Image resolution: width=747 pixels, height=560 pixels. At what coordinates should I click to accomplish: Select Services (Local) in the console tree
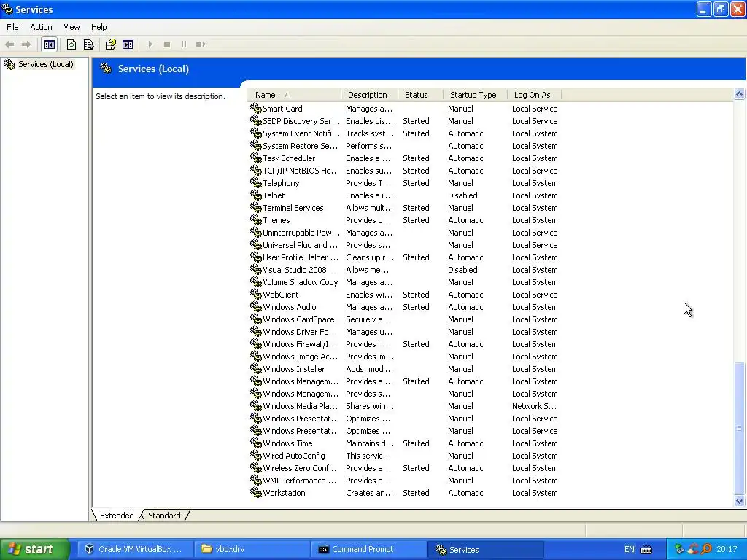click(x=46, y=64)
